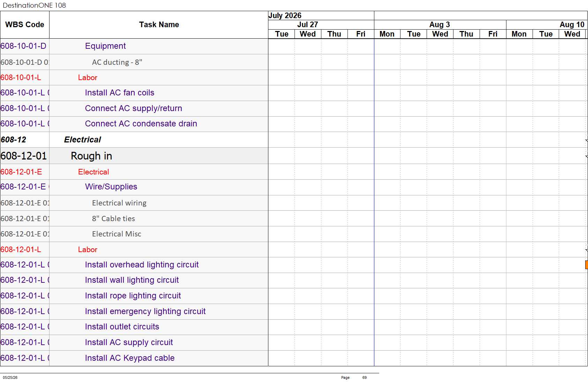Select the WBS Code column header
Image resolution: width=588 pixels, height=382 pixels.
pyautogui.click(x=25, y=25)
